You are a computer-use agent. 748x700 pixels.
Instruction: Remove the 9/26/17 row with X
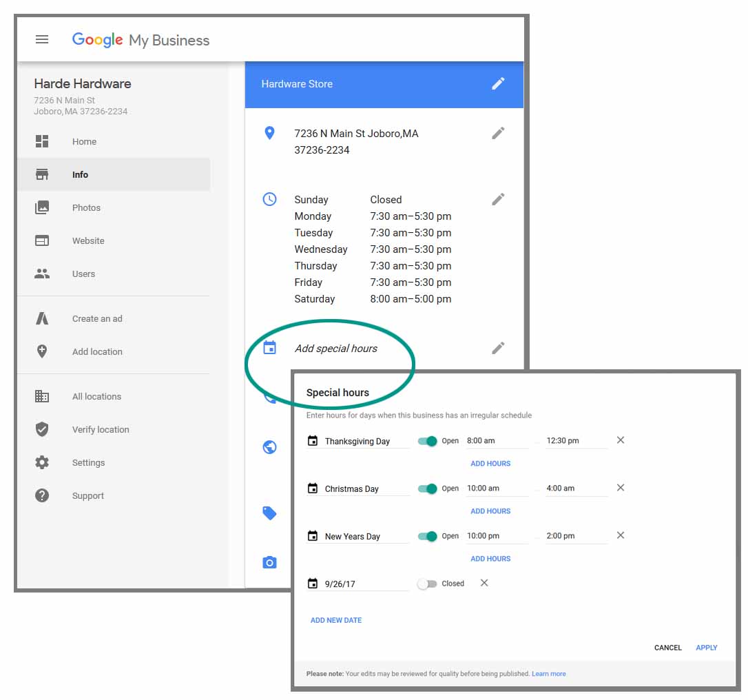[x=484, y=583]
